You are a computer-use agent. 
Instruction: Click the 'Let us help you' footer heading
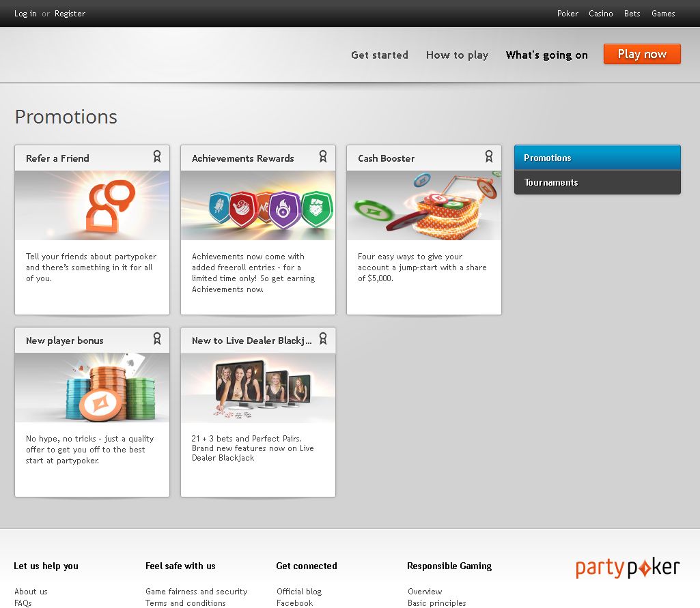(x=46, y=566)
